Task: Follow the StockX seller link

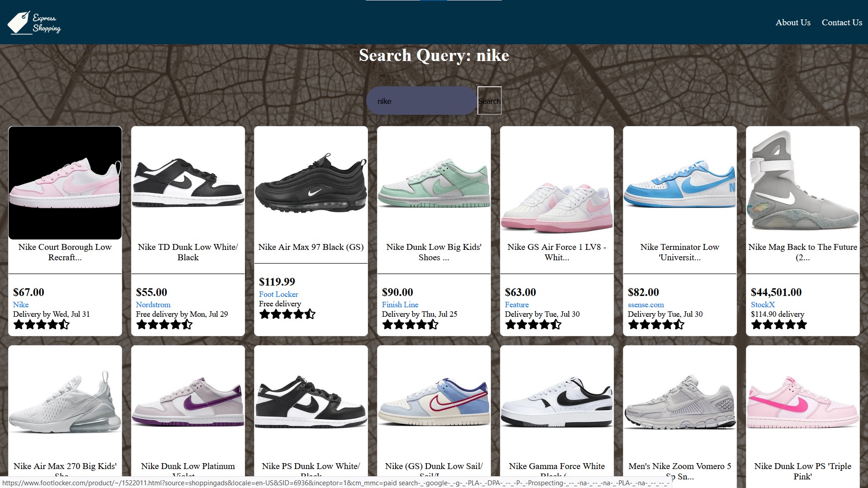Action: pyautogui.click(x=763, y=305)
